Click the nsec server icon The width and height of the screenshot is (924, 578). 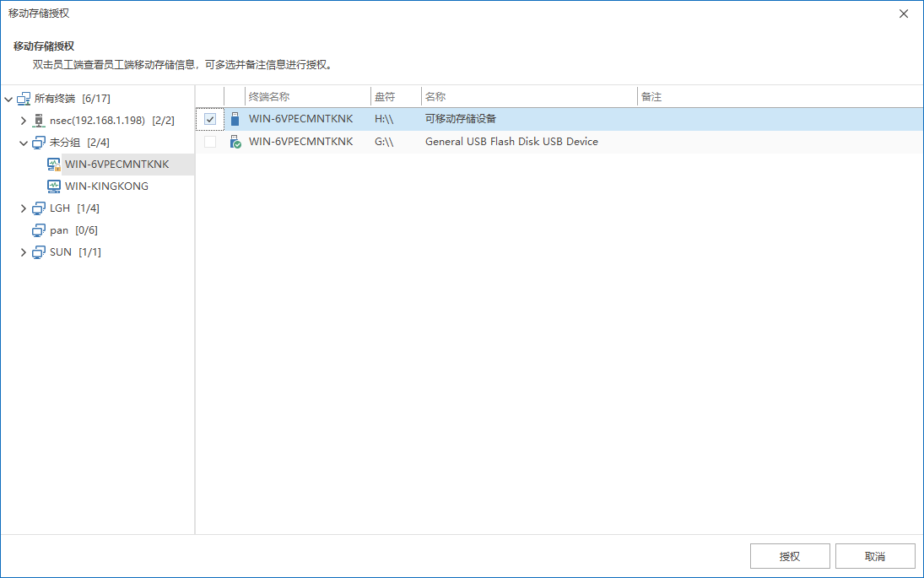click(39, 120)
